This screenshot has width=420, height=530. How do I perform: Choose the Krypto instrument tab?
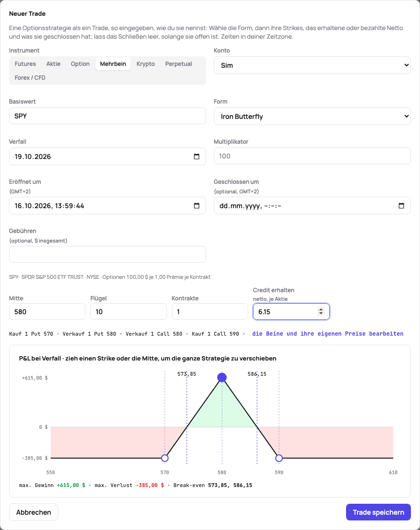tap(146, 64)
